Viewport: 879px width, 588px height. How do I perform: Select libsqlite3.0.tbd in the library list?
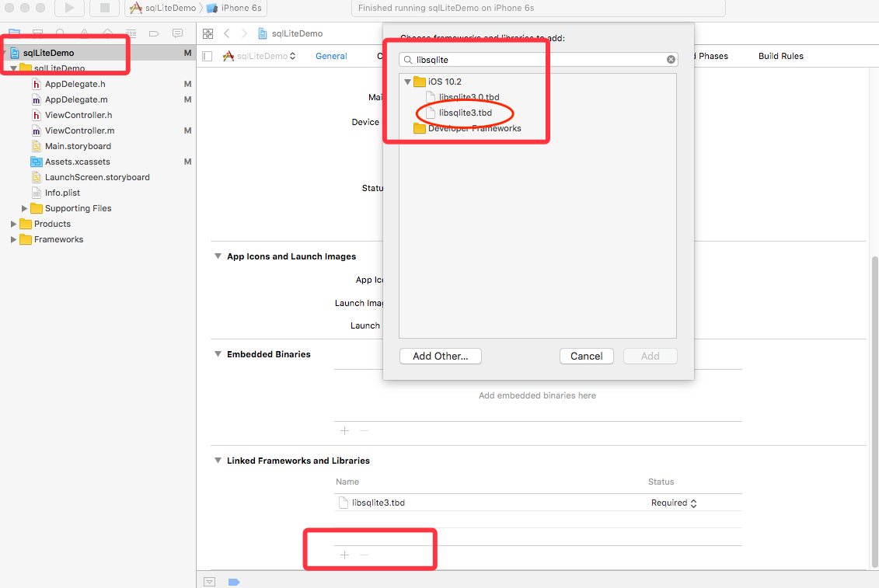tap(469, 97)
